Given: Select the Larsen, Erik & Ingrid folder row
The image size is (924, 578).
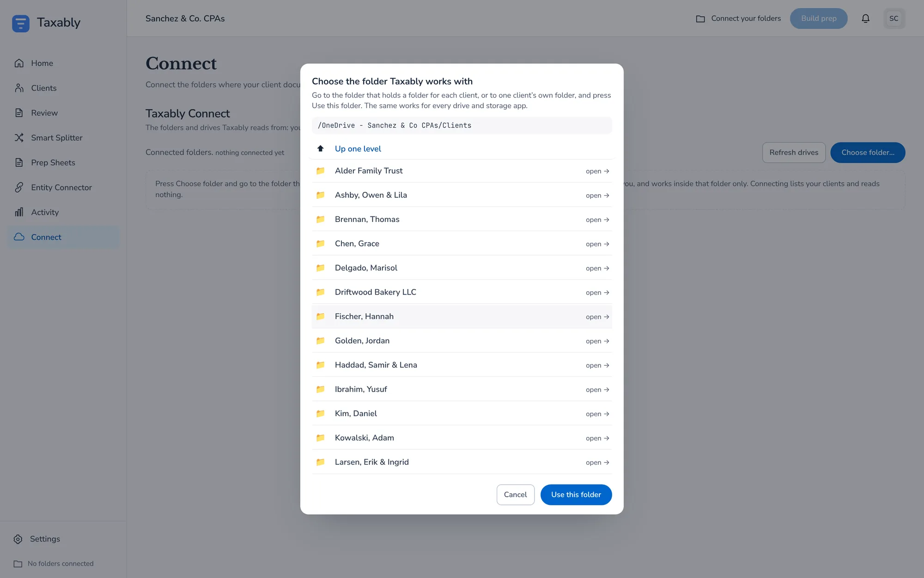Looking at the screenshot, I should tap(462, 462).
